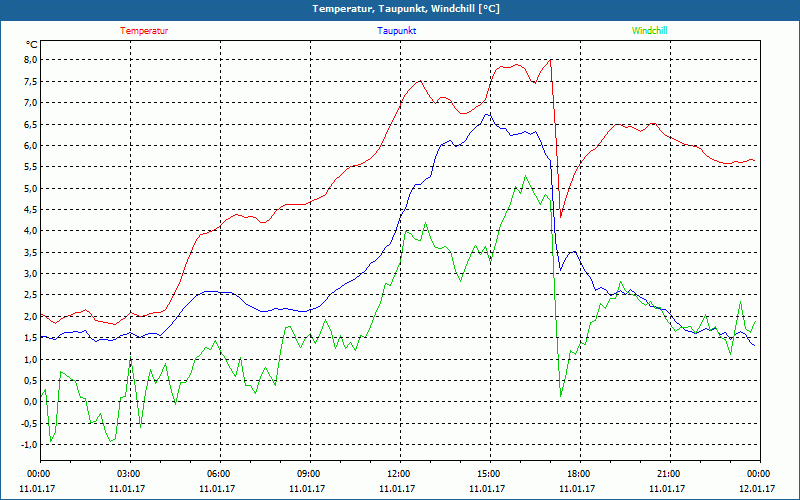Click the '-0,5' y-axis value

(30, 423)
